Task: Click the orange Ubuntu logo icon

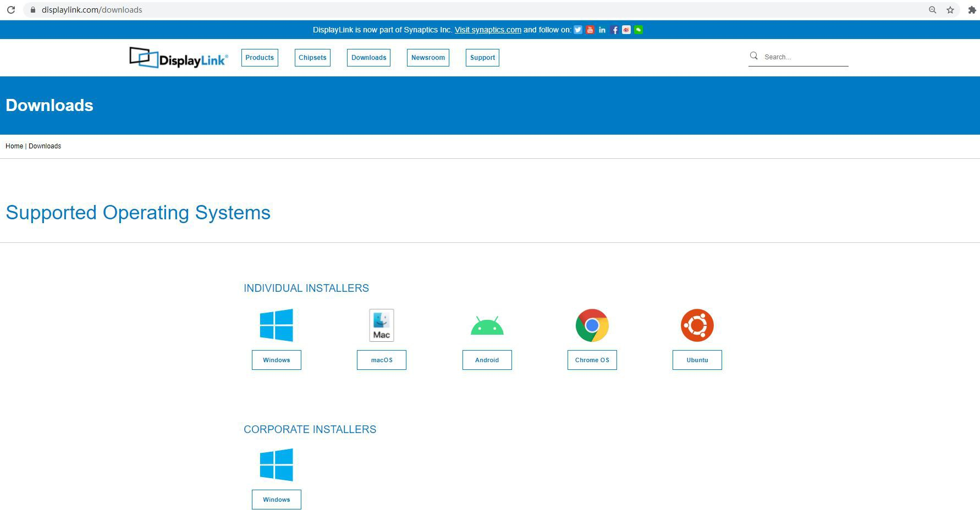Action: point(697,325)
